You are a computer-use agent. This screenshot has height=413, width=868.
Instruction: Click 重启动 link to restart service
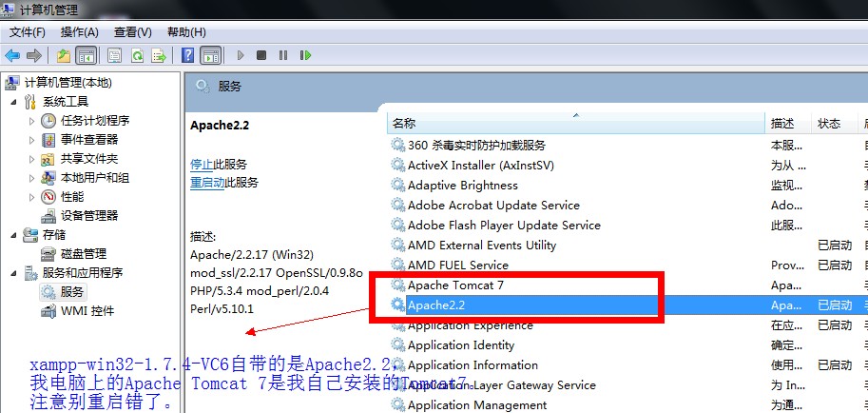[x=207, y=183]
